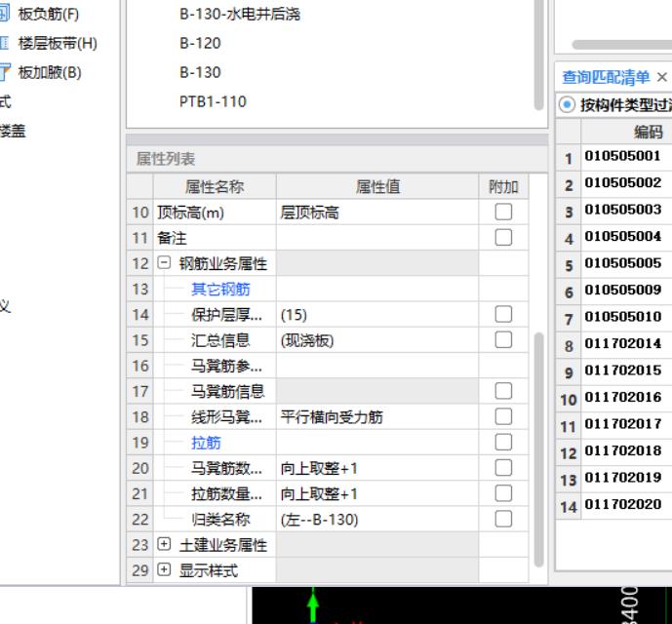Viewport: 672px width, 624px height.
Task: Toggle 附加 checkbox for 拉筋数量 row
Action: coord(503,493)
